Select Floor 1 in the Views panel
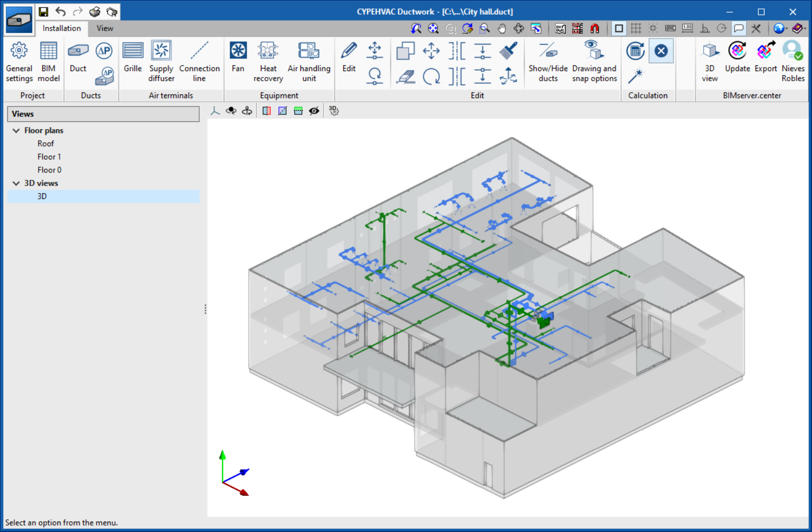Image resolution: width=812 pixels, height=532 pixels. point(49,157)
